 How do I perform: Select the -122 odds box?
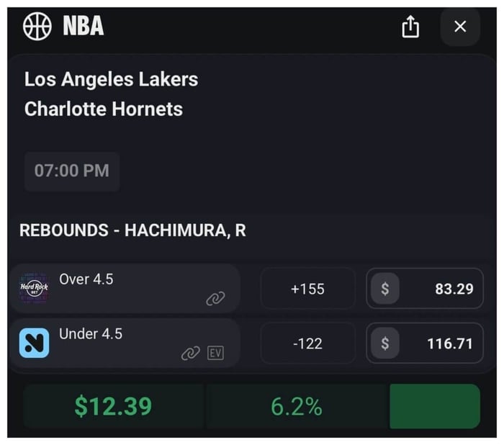pyautogui.click(x=307, y=343)
